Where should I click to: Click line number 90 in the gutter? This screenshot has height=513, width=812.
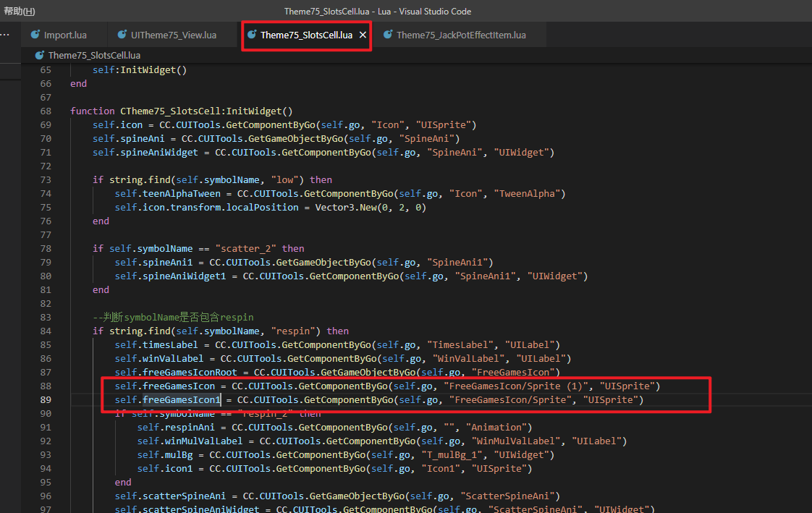46,414
